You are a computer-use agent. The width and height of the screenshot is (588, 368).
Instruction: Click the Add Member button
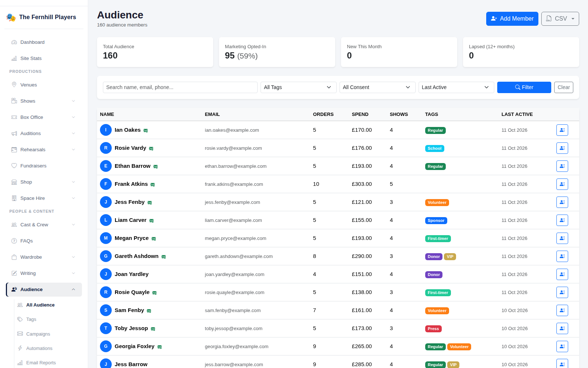(x=512, y=19)
